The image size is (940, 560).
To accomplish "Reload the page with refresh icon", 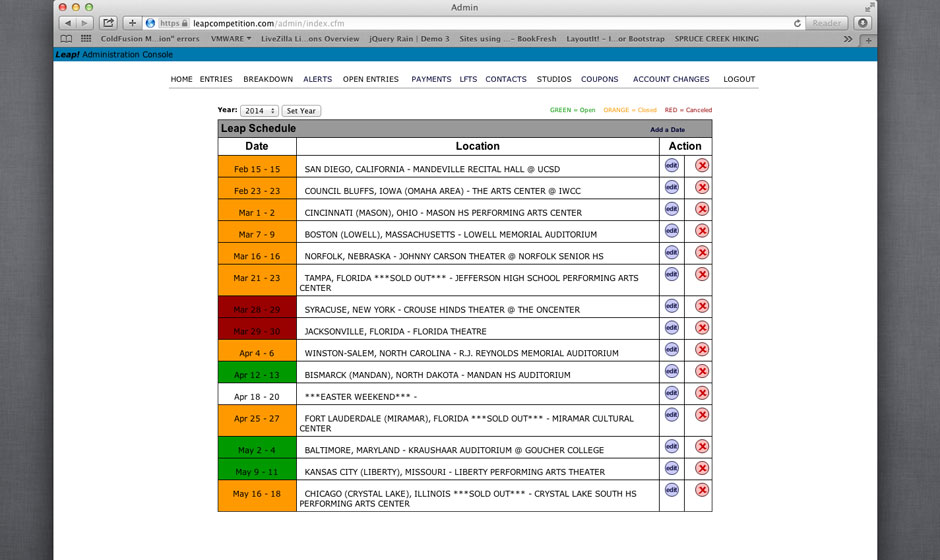I will (797, 23).
